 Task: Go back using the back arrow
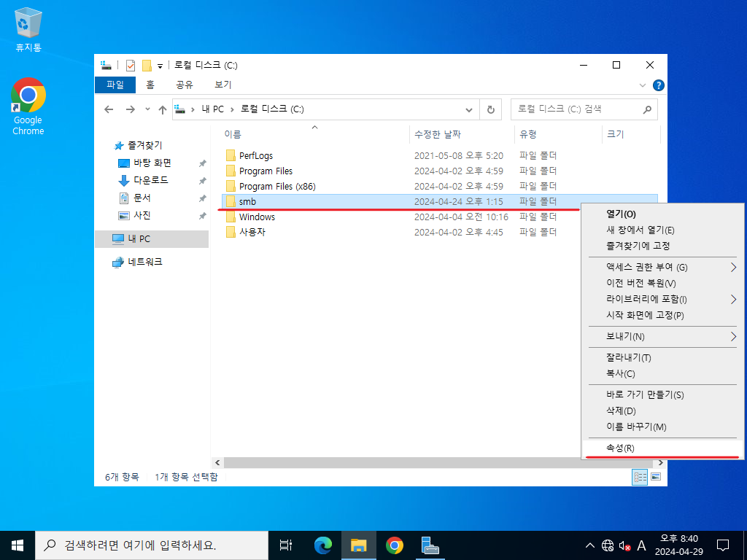(x=109, y=109)
